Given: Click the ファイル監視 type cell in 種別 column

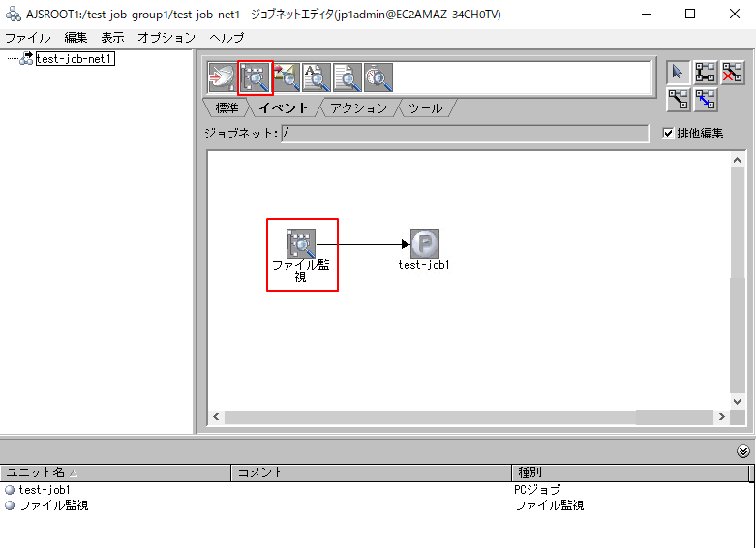Looking at the screenshot, I should [x=549, y=505].
